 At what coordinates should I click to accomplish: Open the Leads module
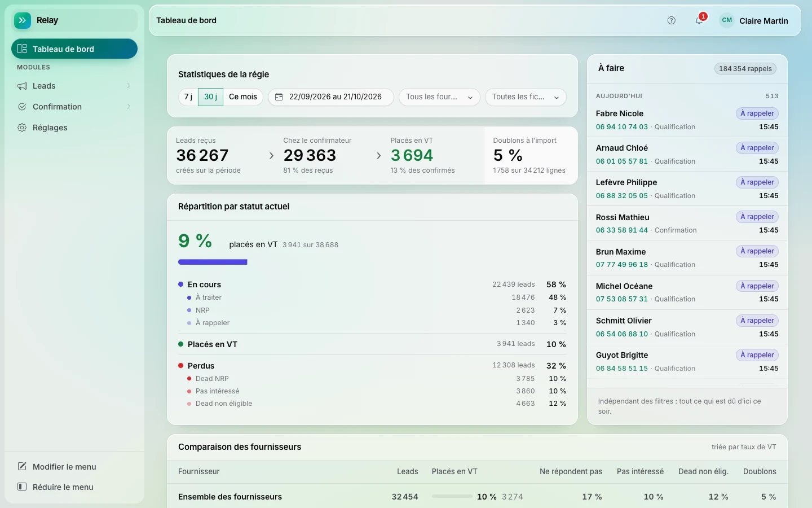(74, 86)
